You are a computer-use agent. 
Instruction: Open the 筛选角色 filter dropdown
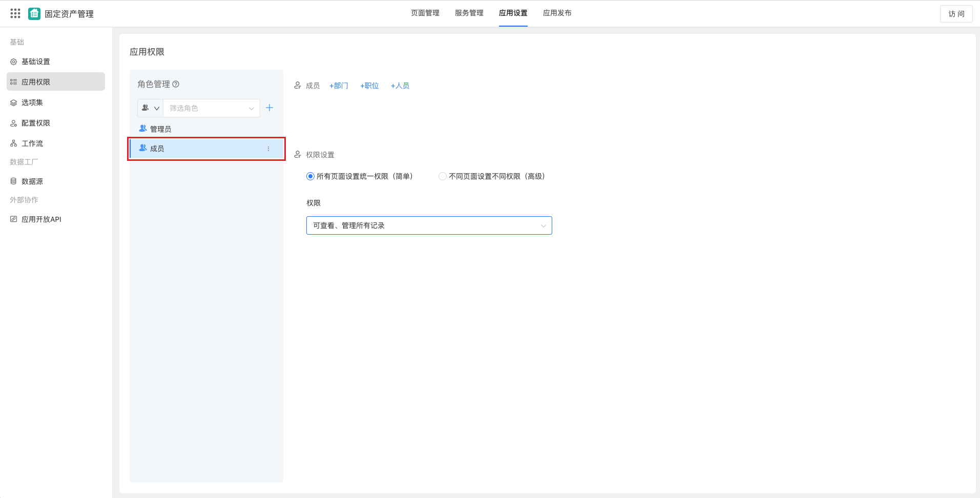click(x=211, y=108)
